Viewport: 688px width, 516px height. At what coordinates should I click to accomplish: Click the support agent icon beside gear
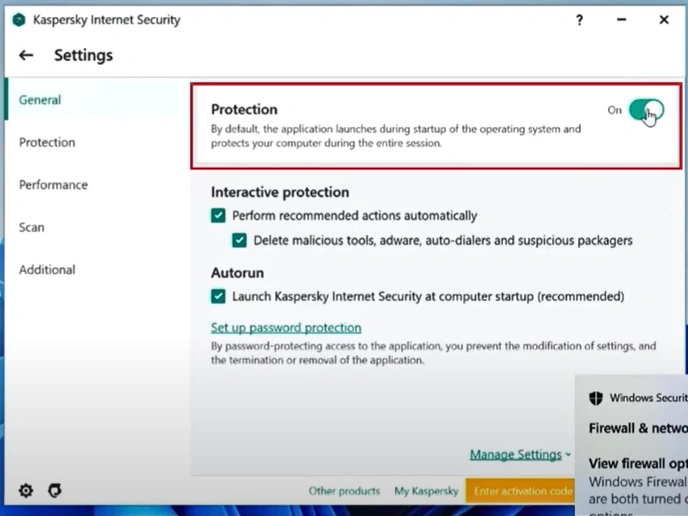[x=55, y=490]
